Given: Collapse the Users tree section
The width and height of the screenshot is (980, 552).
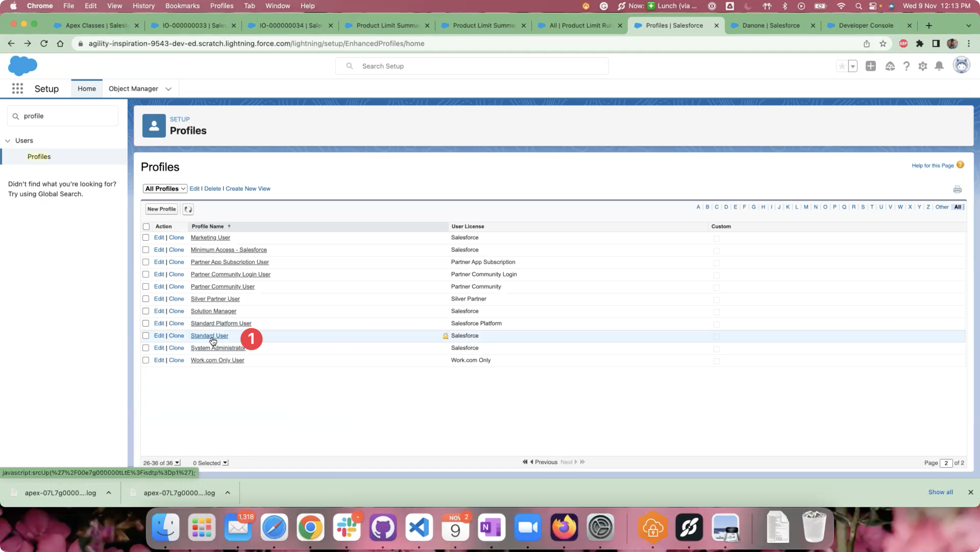Looking at the screenshot, I should pyautogui.click(x=7, y=141).
